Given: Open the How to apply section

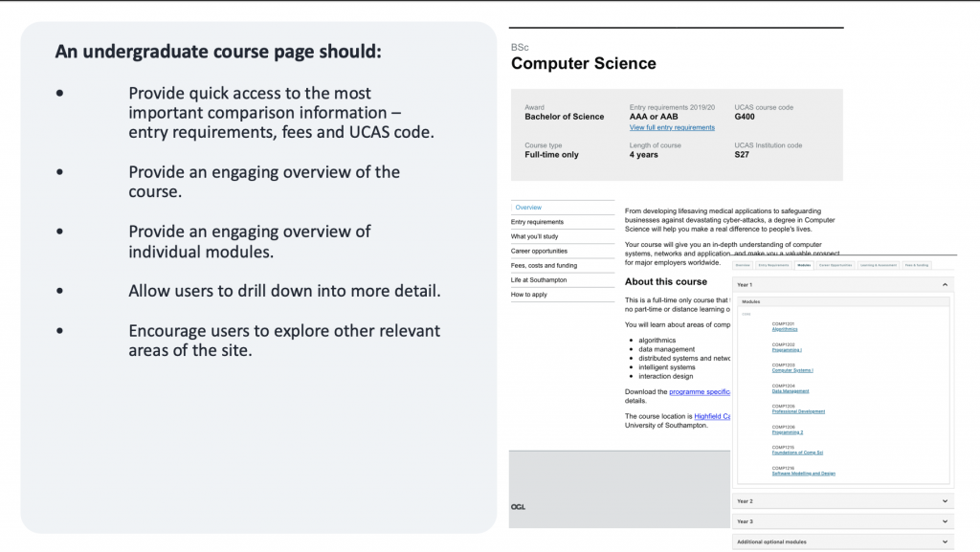Looking at the screenshot, I should coord(528,295).
